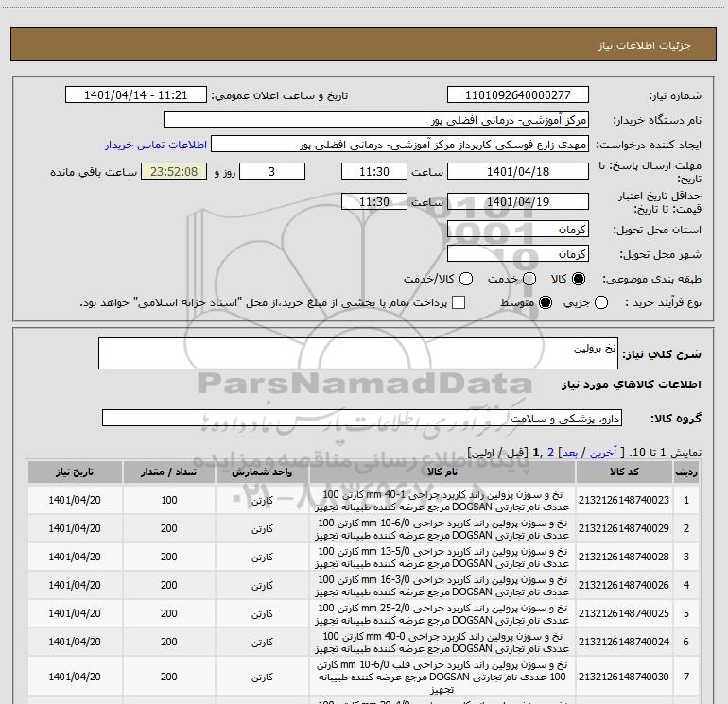Select item code 213212614874​0023
Screen dimensions: 728x704
point(624,500)
